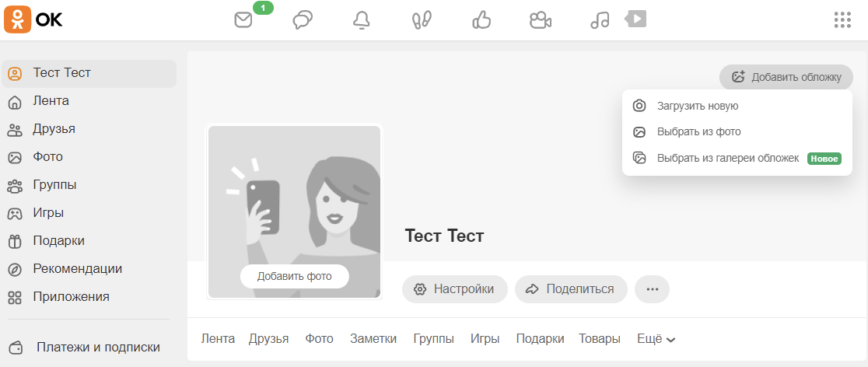This screenshot has height=367, width=868.
Task: Open the video camera icon
Action: pyautogui.click(x=540, y=20)
